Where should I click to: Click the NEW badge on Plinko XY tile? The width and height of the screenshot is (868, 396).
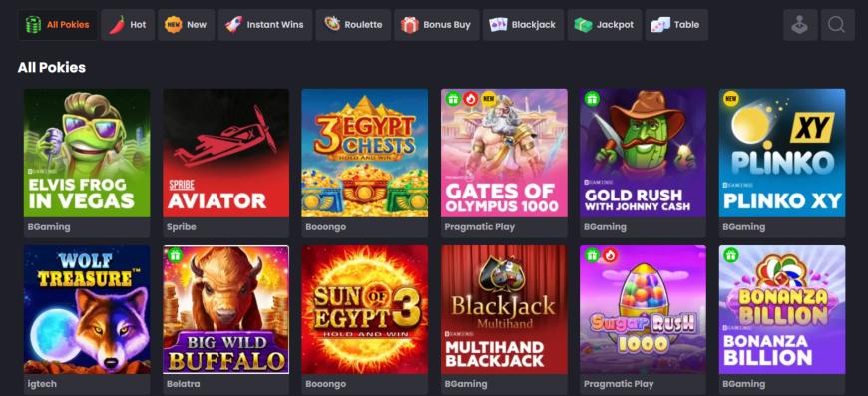[731, 99]
